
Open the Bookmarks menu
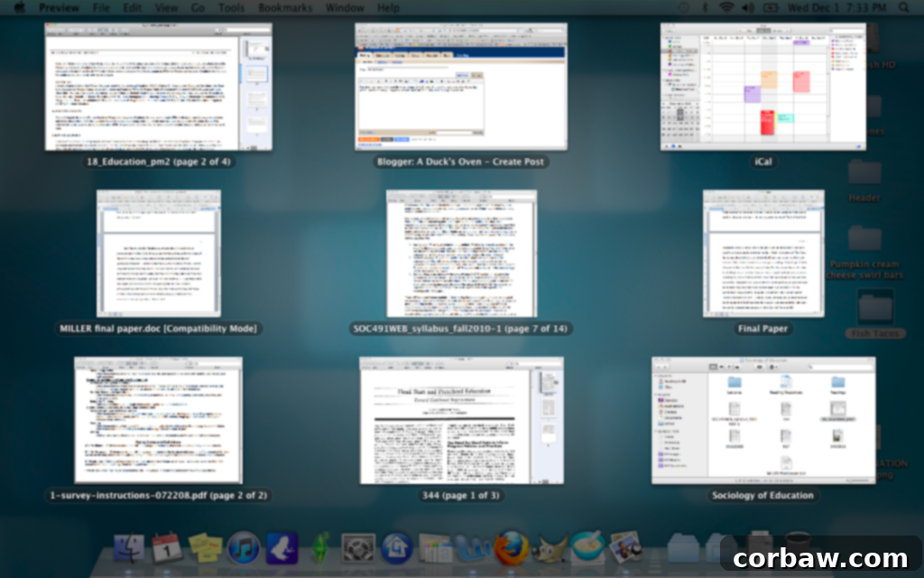coord(283,7)
